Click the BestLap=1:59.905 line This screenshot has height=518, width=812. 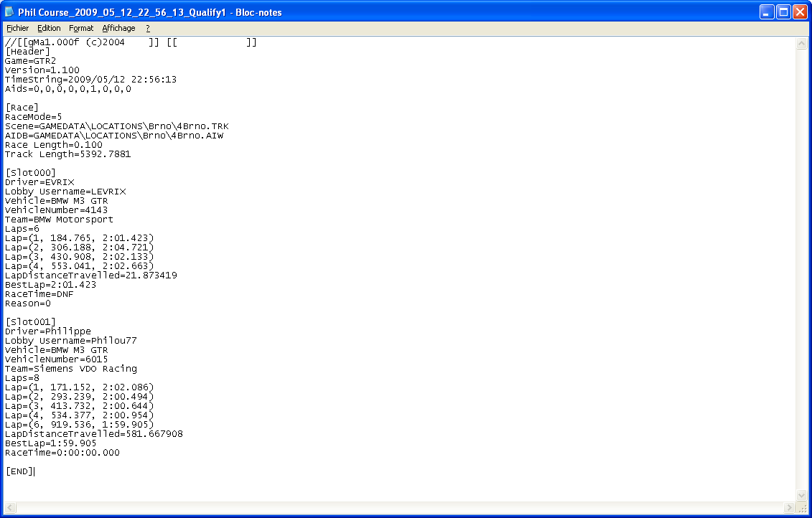pyautogui.click(x=50, y=443)
